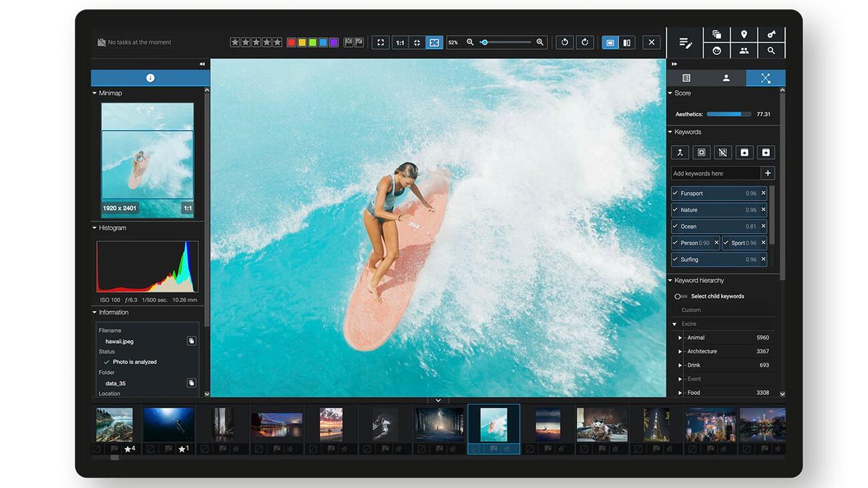This screenshot has height=488, width=868.
Task: Copy the hawaii.jpeg filename
Action: point(191,341)
